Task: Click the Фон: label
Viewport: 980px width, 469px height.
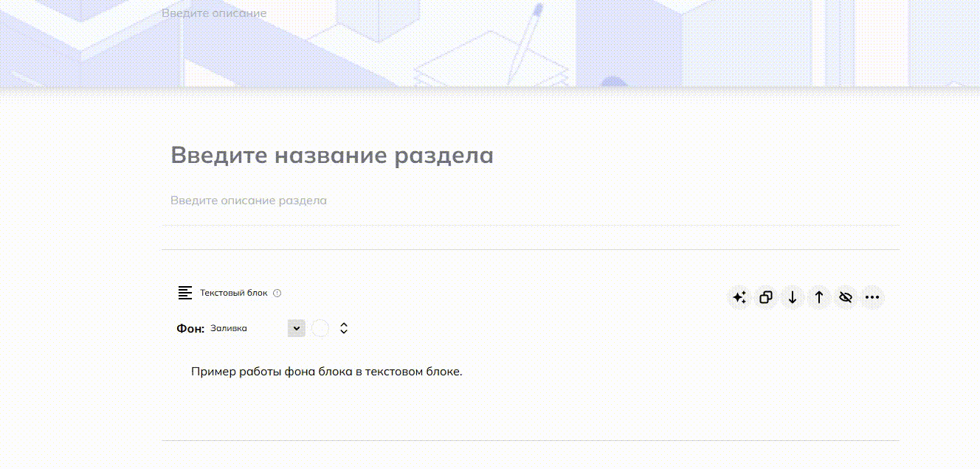Action: (x=190, y=328)
